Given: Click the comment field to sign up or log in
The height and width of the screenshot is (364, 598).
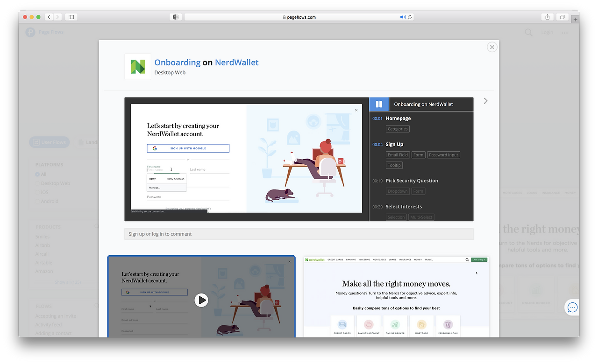Looking at the screenshot, I should tap(299, 234).
